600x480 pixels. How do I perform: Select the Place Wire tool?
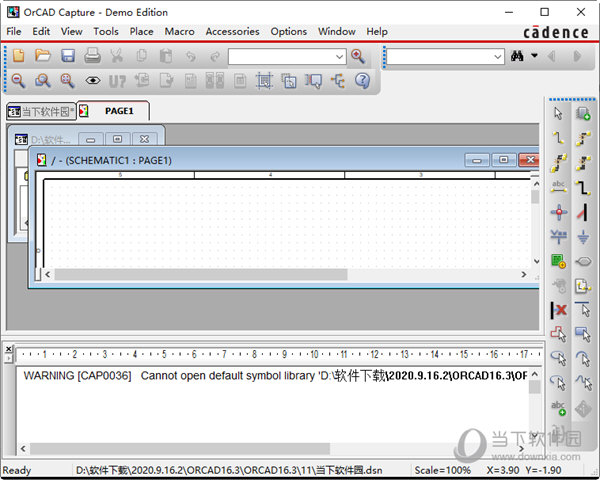(x=558, y=137)
